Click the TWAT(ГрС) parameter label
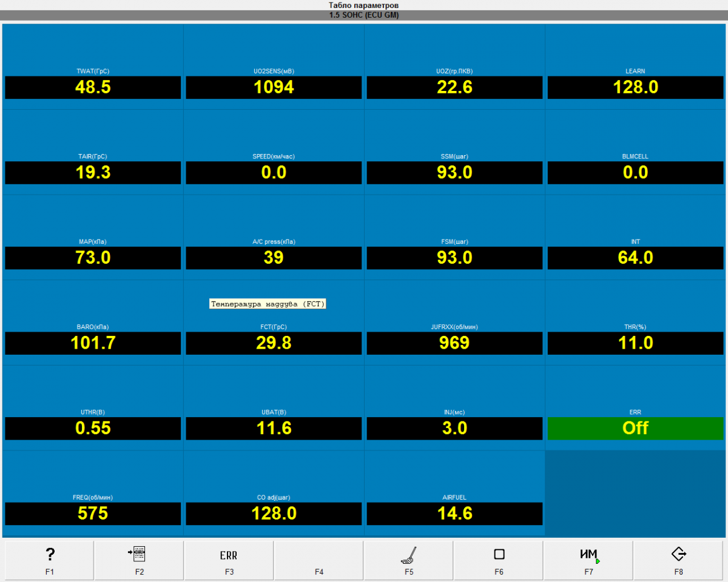The width and height of the screenshot is (728, 582). (93, 71)
